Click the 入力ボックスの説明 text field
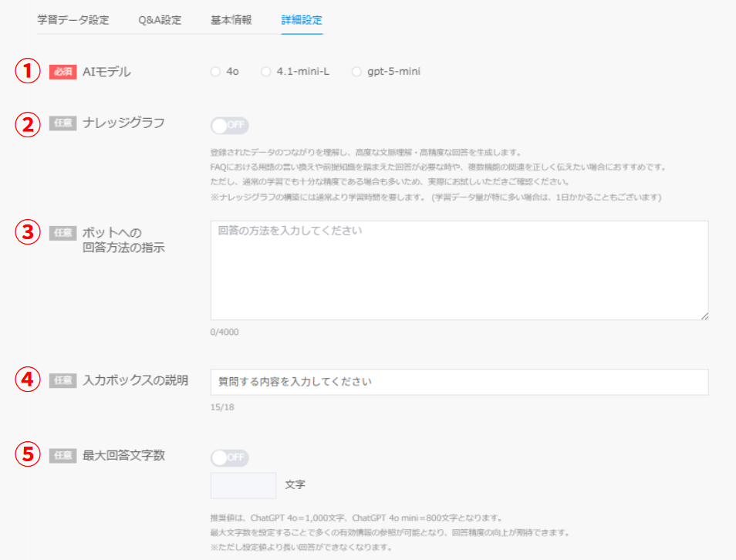The image size is (736, 560). (x=459, y=382)
